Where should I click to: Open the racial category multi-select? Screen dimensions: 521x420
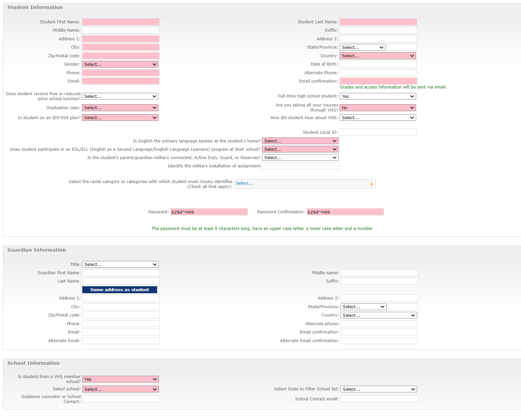[304, 184]
